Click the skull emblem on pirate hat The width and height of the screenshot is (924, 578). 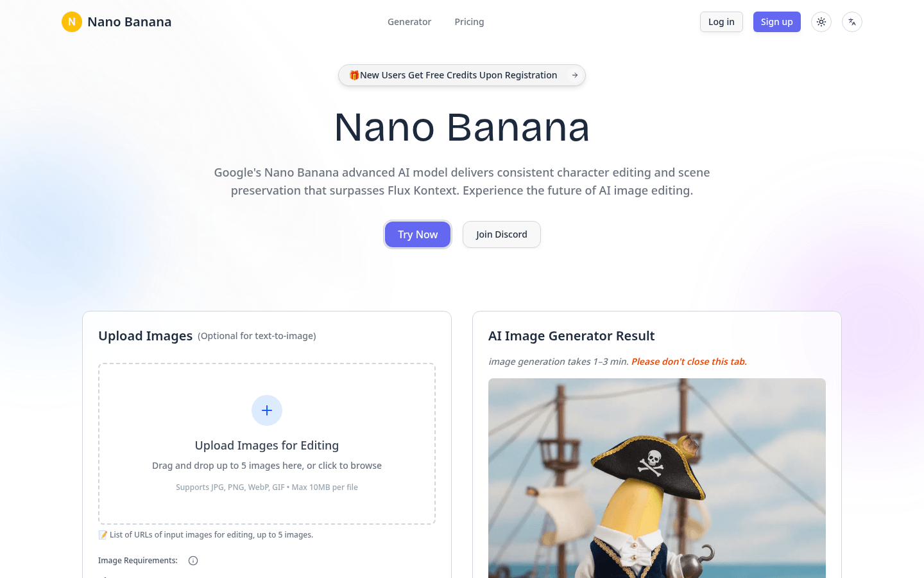pos(653,462)
